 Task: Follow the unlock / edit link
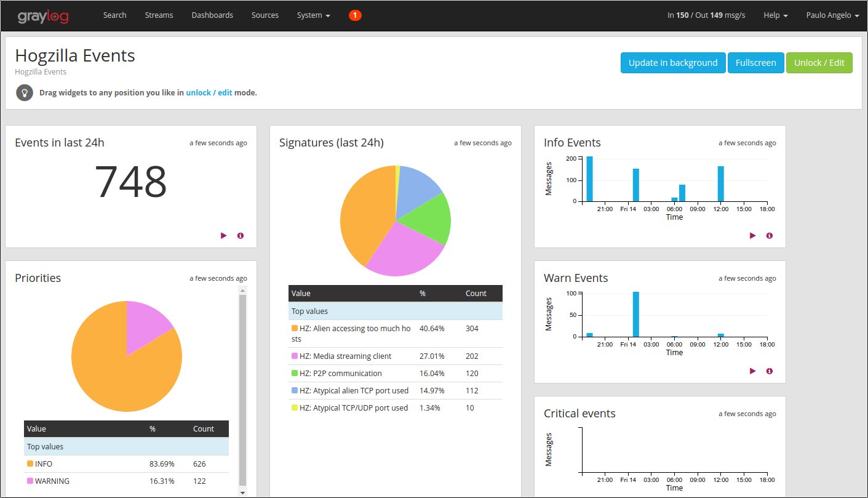(209, 93)
